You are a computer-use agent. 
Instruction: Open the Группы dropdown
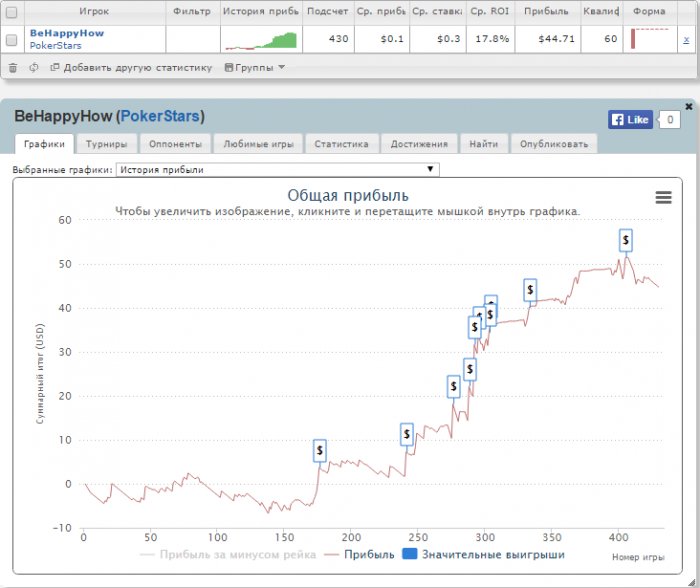coord(254,68)
